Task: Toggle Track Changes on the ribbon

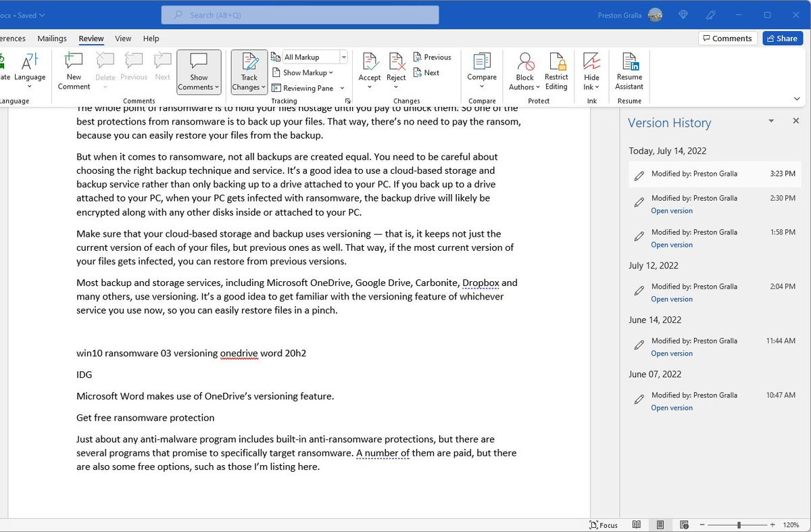Action: click(249, 72)
